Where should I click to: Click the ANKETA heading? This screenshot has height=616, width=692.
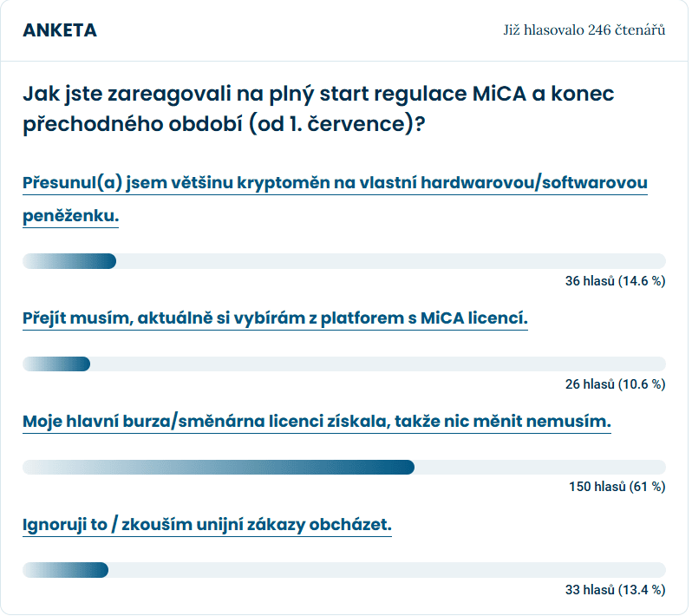click(60, 30)
